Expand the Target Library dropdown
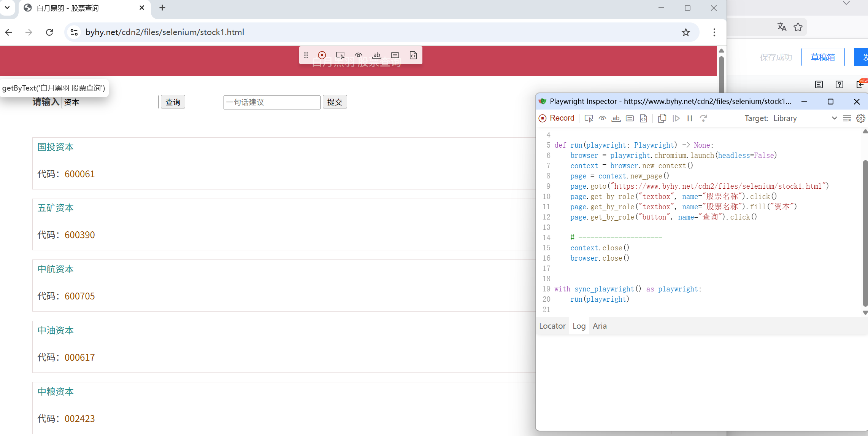This screenshot has width=868, height=436. click(834, 118)
